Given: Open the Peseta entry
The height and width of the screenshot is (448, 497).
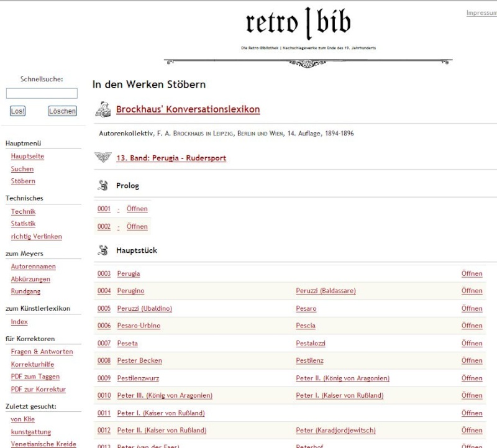Looking at the screenshot, I should [x=127, y=343].
